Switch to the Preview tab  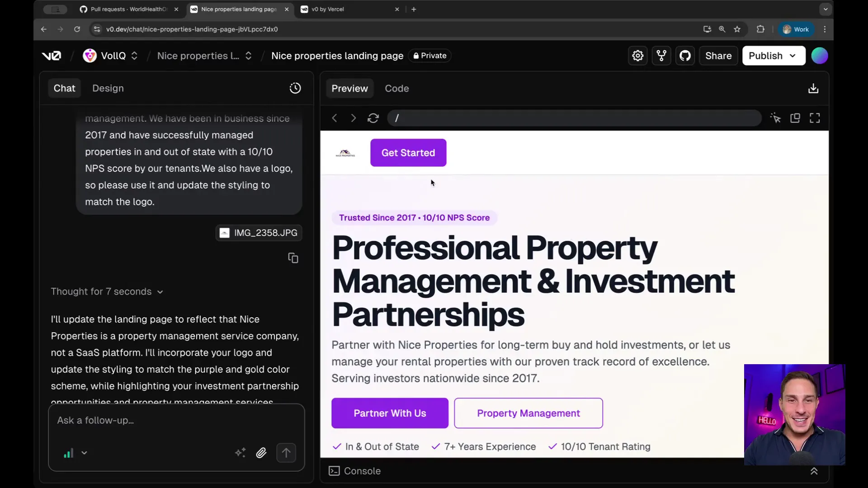[349, 88]
